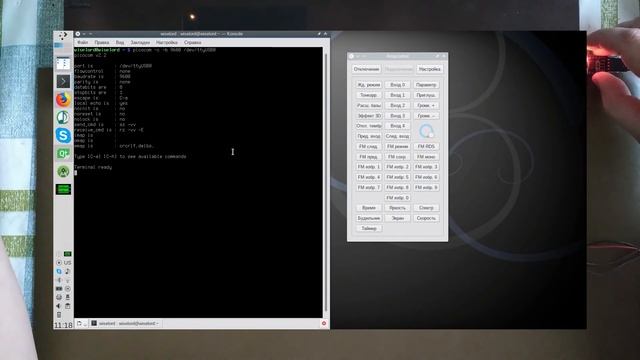640x360 pixels.
Task: Open the Закладки menu in Konsole
Action: 140,42
